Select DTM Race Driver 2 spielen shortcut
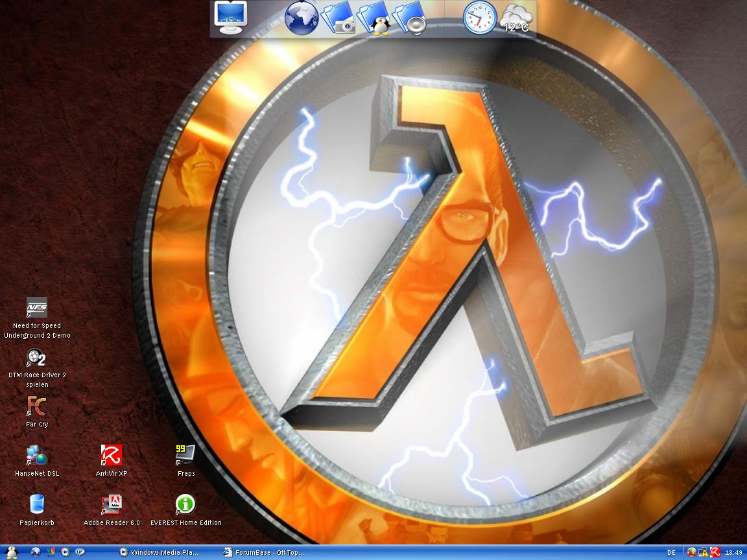Viewport: 747px width, 560px height. 37,368
